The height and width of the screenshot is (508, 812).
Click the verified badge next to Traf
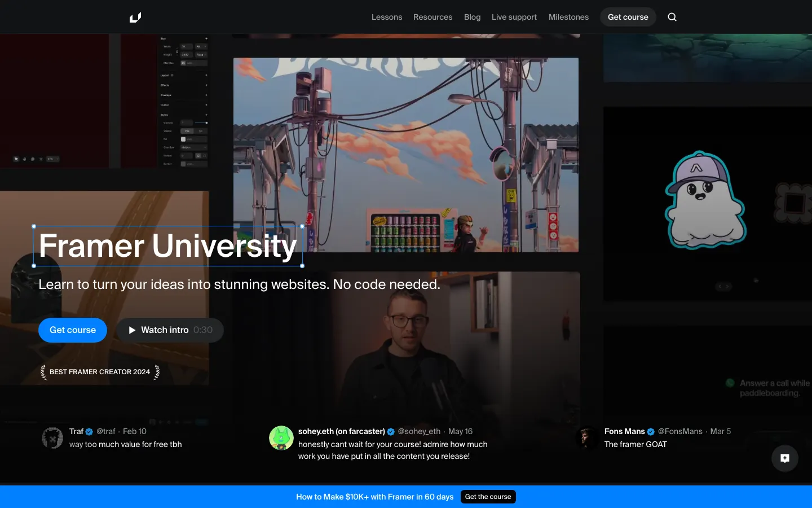click(89, 432)
